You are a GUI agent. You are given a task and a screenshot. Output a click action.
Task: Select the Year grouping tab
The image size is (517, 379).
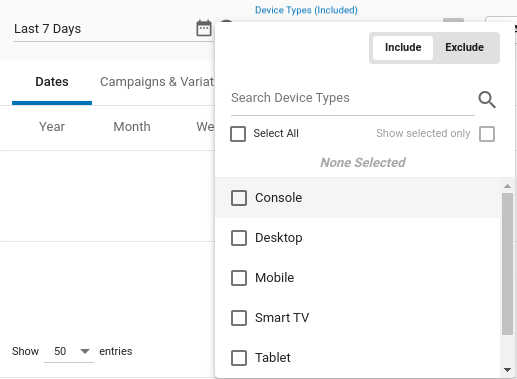coord(52,127)
